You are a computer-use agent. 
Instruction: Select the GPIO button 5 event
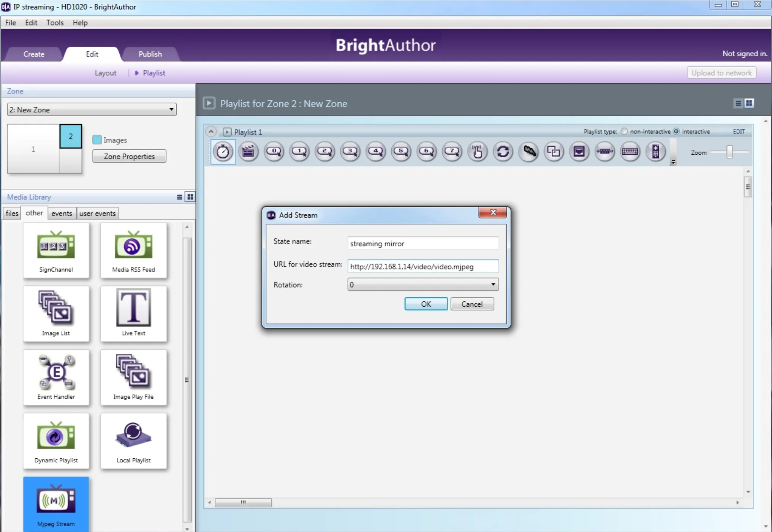coord(401,152)
